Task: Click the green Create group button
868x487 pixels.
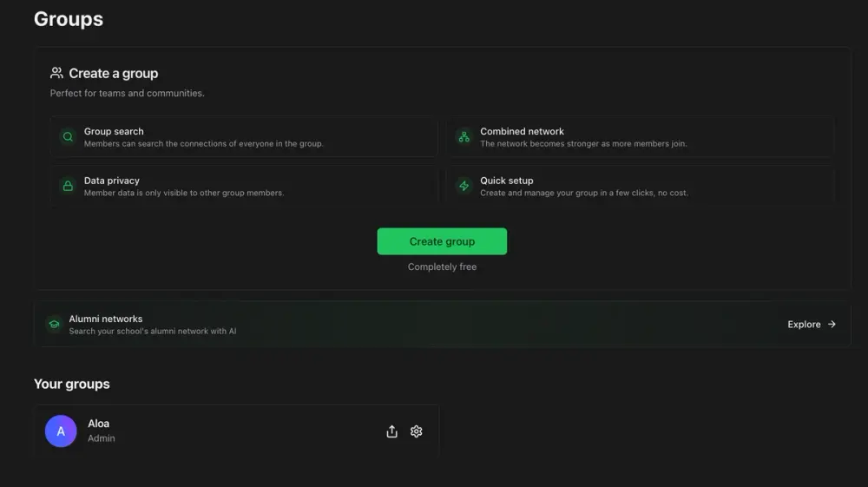Action: tap(442, 241)
